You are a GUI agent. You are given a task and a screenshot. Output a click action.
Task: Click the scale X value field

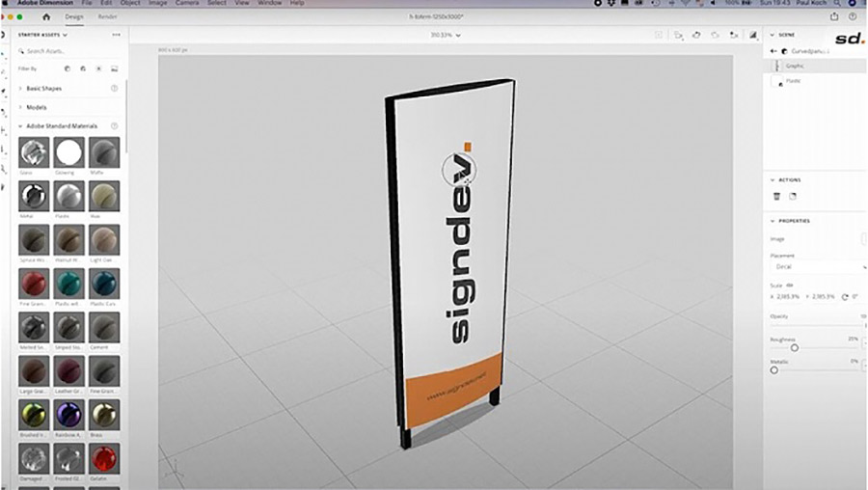[x=788, y=297]
